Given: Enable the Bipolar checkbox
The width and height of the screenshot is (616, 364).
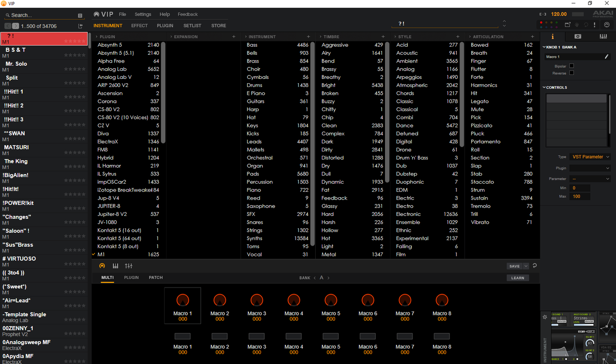Looking at the screenshot, I should (572, 66).
